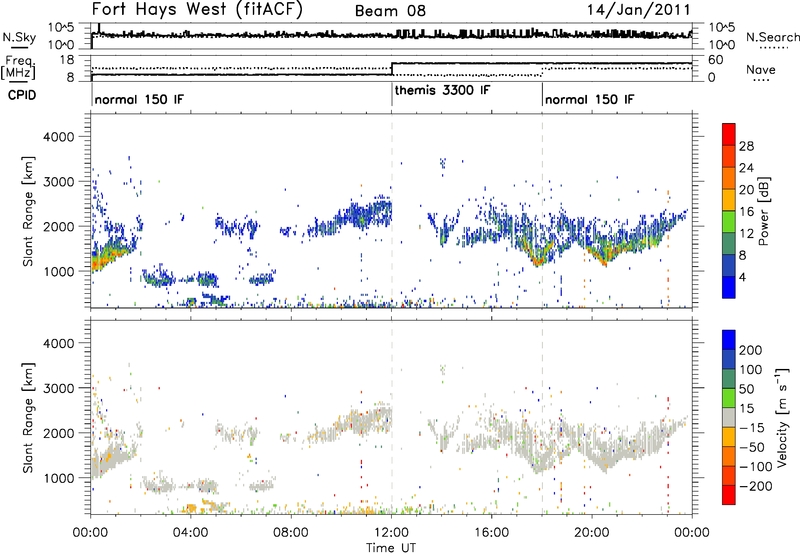Click the '18' tick on the frequency axis
The width and height of the screenshot is (800, 554).
67,60
